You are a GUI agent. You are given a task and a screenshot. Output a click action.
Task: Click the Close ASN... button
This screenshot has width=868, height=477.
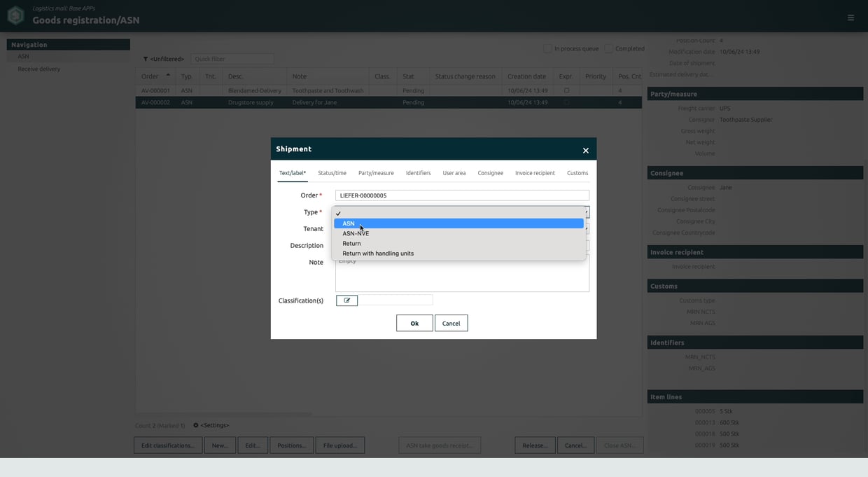point(619,445)
